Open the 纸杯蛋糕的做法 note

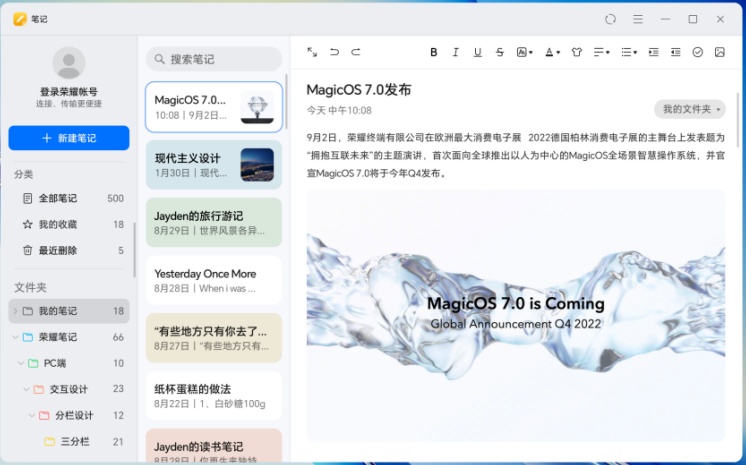(214, 396)
